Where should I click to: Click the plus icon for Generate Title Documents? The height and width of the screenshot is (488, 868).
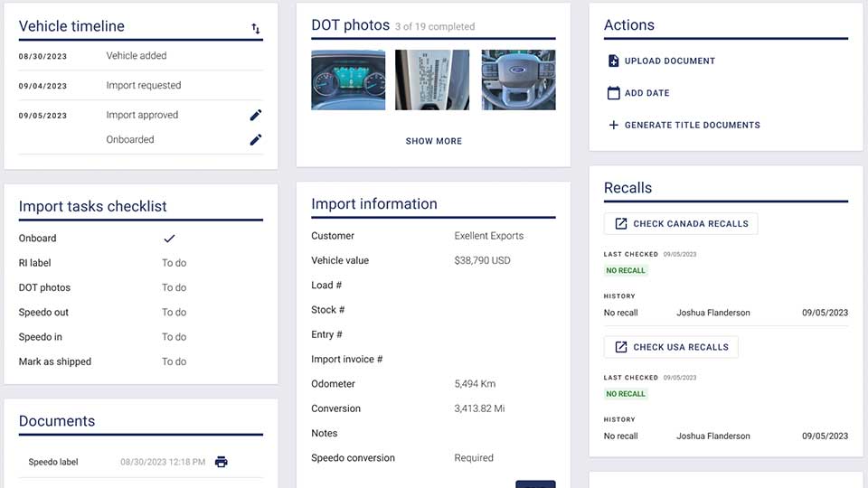point(613,125)
